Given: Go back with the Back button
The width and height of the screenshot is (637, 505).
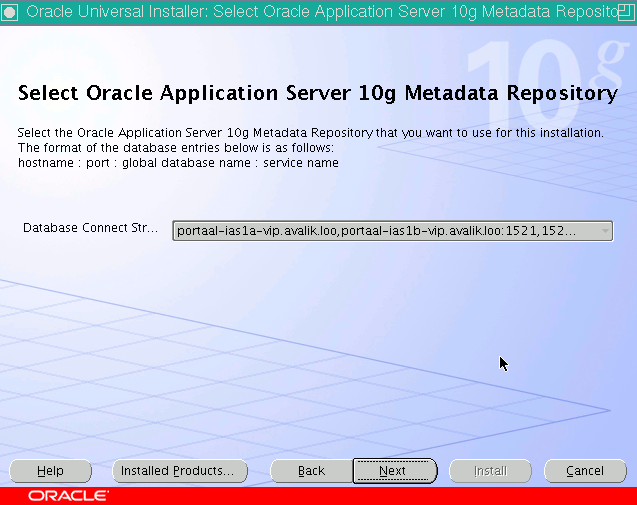Looking at the screenshot, I should 311,471.
